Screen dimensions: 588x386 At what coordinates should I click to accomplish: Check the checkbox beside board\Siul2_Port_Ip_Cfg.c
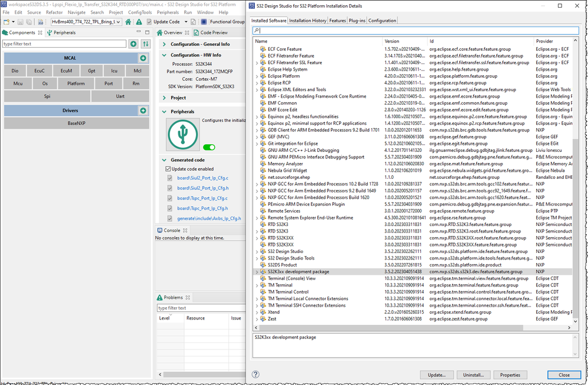pos(170,178)
